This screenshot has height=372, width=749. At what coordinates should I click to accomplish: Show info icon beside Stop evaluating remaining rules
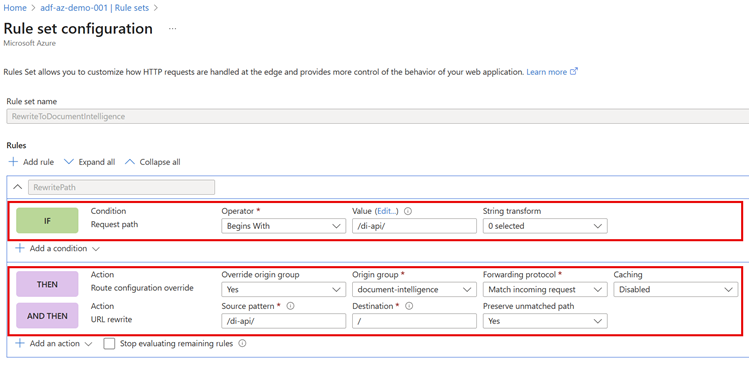242,343
